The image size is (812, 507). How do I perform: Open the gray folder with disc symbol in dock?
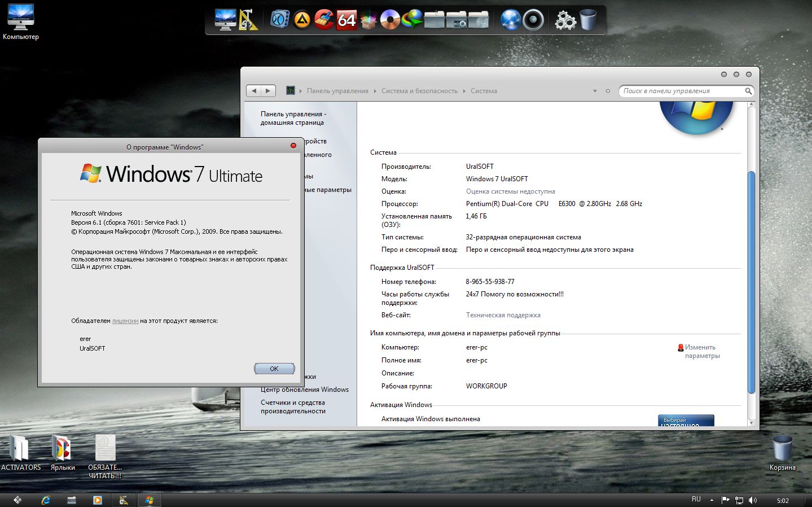479,20
